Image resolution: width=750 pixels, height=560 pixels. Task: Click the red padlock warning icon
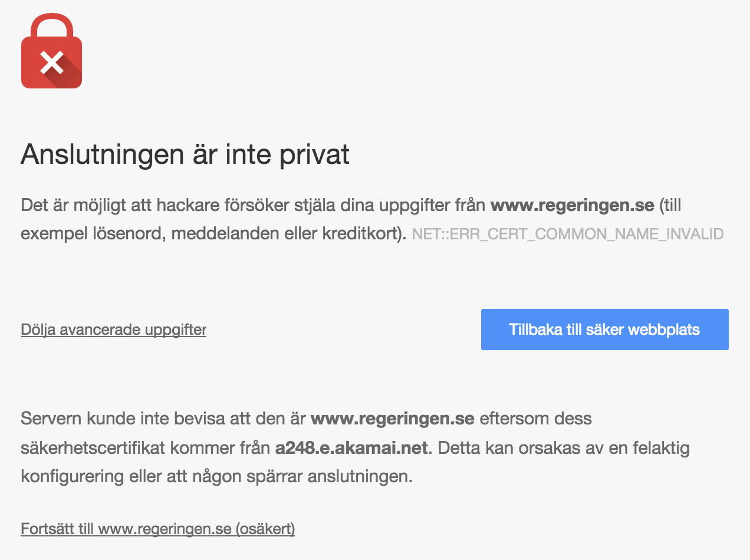51,52
